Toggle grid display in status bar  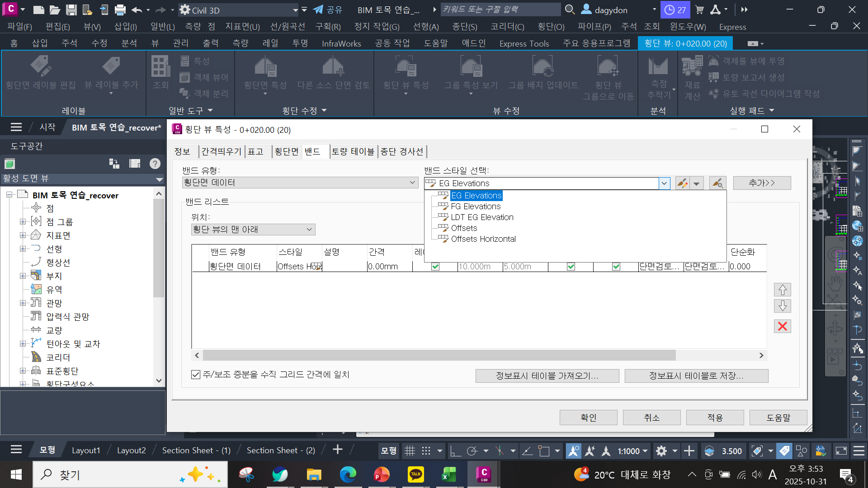pyautogui.click(x=410, y=450)
